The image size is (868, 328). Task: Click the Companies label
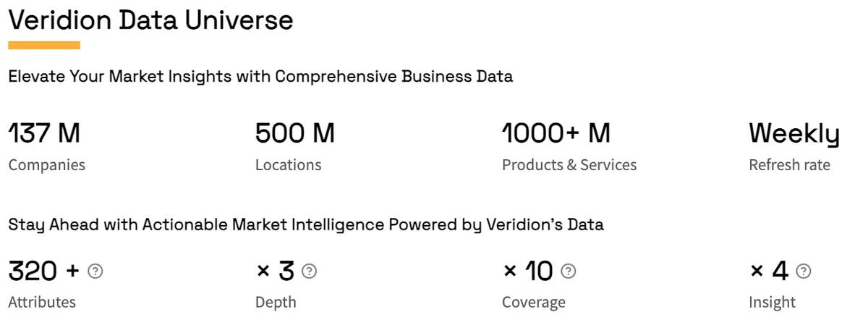pyautogui.click(x=46, y=165)
